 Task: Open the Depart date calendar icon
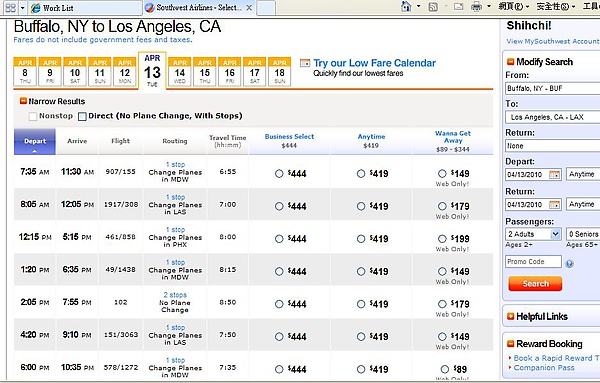point(554,174)
